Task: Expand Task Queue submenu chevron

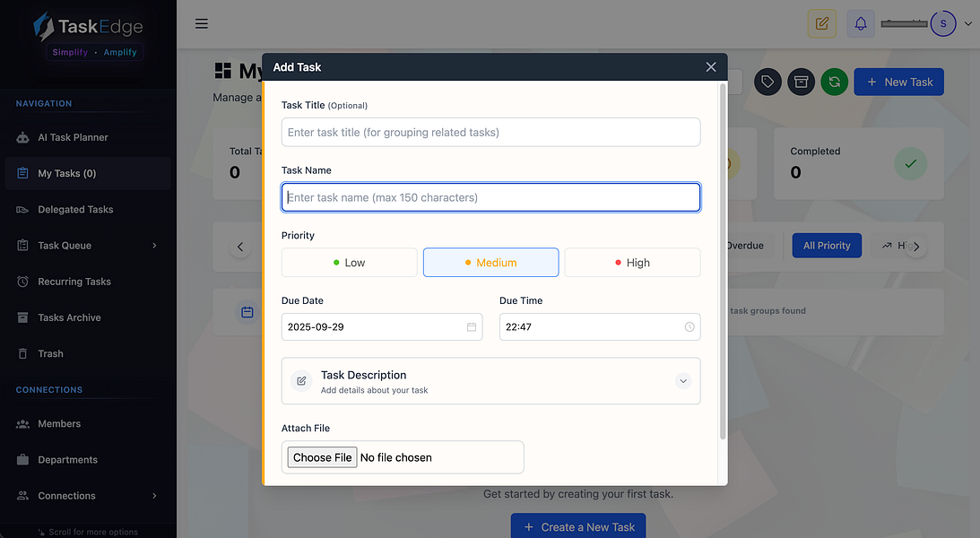Action: (x=154, y=246)
